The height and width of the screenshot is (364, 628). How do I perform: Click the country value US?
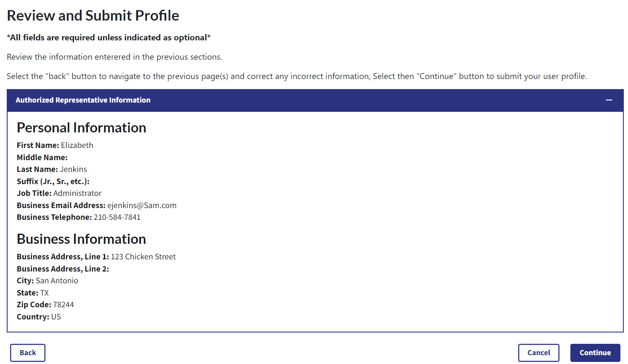56,317
